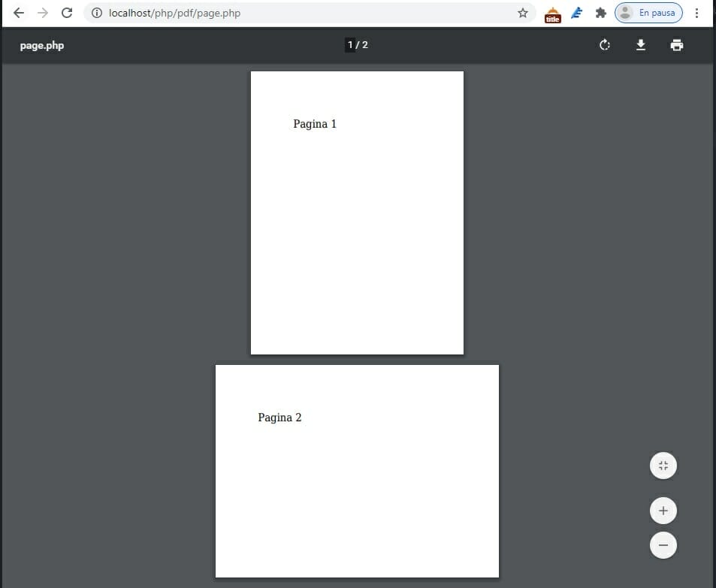This screenshot has height=588, width=716.
Task: Click the blue pen extension icon
Action: pos(576,13)
